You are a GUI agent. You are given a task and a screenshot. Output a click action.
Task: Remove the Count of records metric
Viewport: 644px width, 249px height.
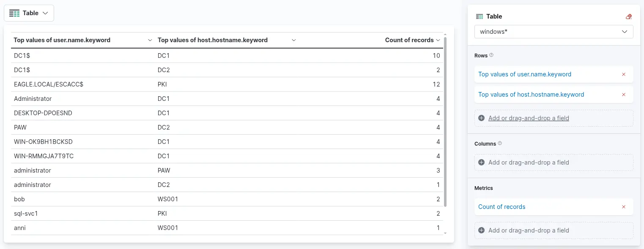coord(624,207)
